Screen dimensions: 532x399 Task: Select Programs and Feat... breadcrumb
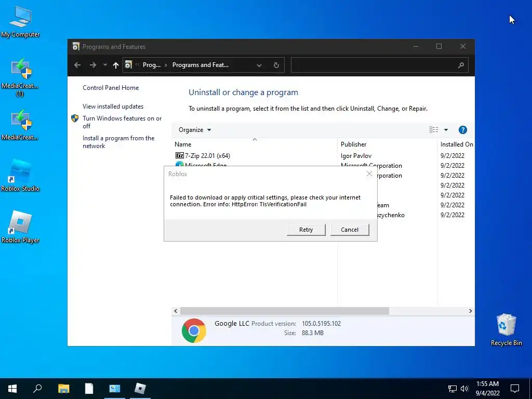[200, 65]
